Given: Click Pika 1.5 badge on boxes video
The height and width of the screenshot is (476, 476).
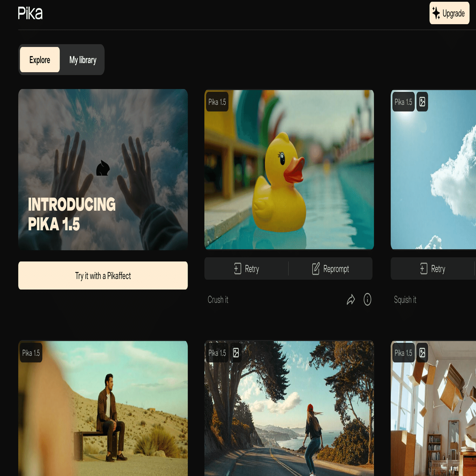Looking at the screenshot, I should (x=403, y=353).
